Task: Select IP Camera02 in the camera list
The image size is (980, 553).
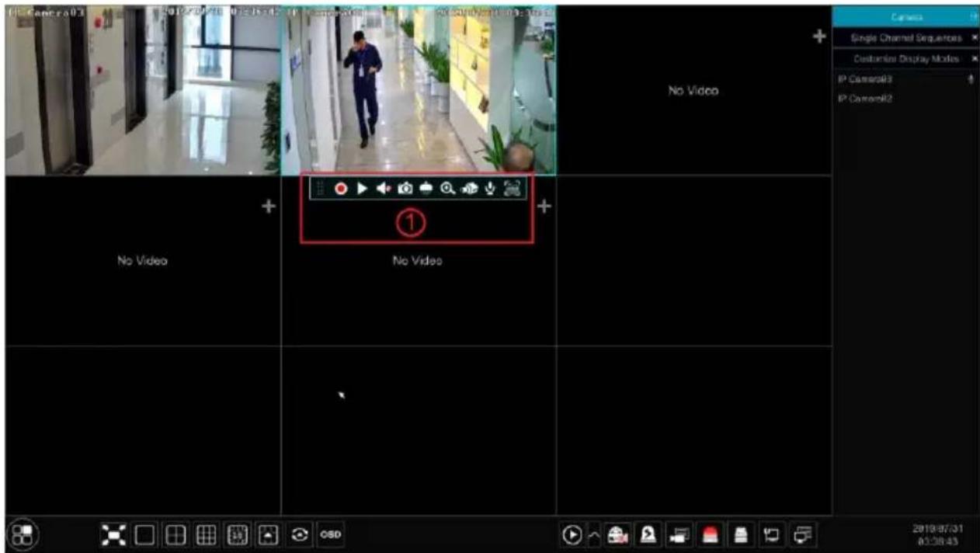Action: 866,99
